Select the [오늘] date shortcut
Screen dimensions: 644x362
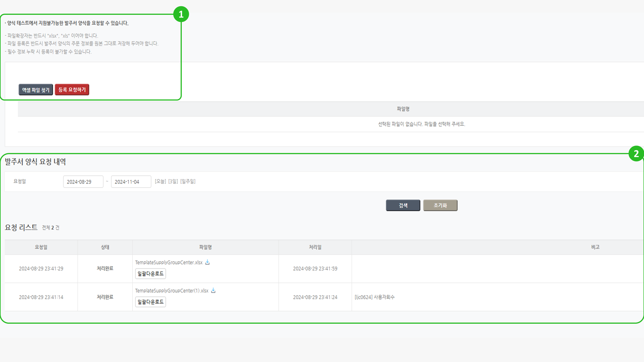point(160,181)
